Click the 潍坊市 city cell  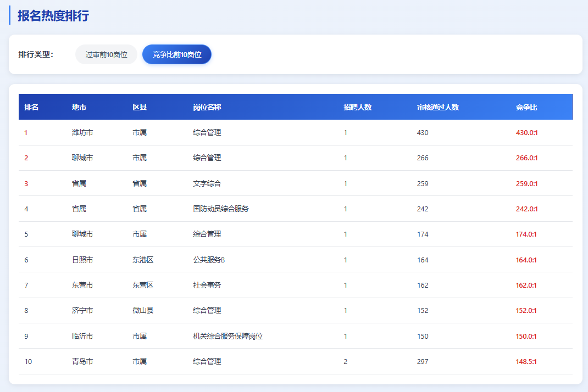(x=82, y=132)
